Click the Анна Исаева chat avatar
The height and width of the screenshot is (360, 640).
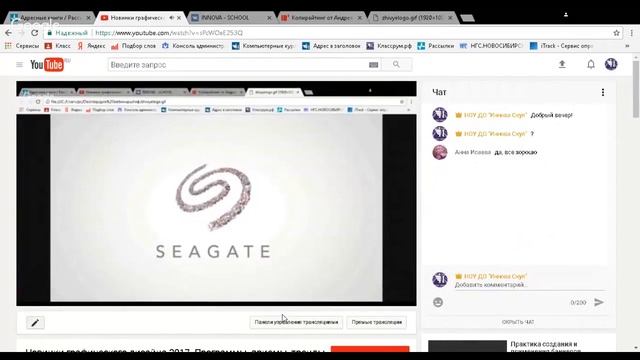click(x=440, y=152)
